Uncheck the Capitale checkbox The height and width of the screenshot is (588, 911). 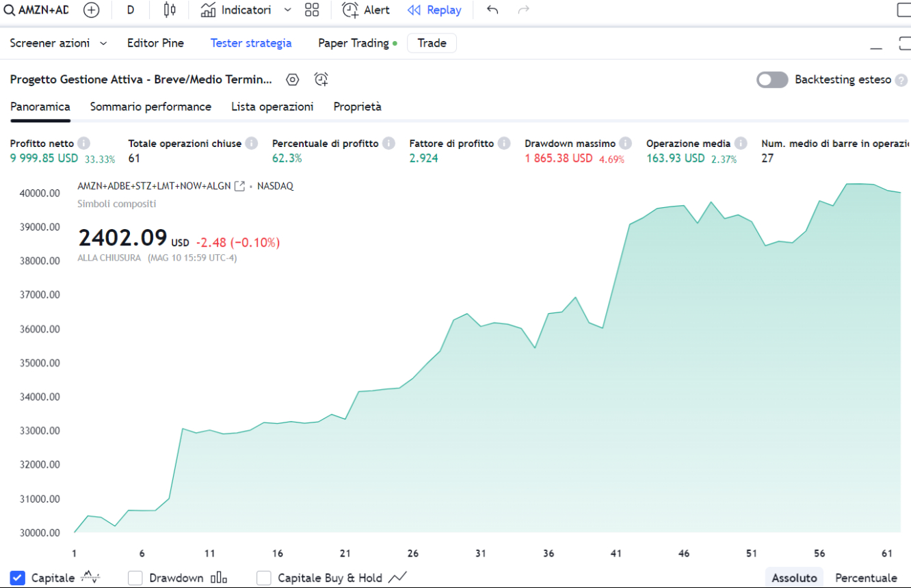(x=18, y=578)
